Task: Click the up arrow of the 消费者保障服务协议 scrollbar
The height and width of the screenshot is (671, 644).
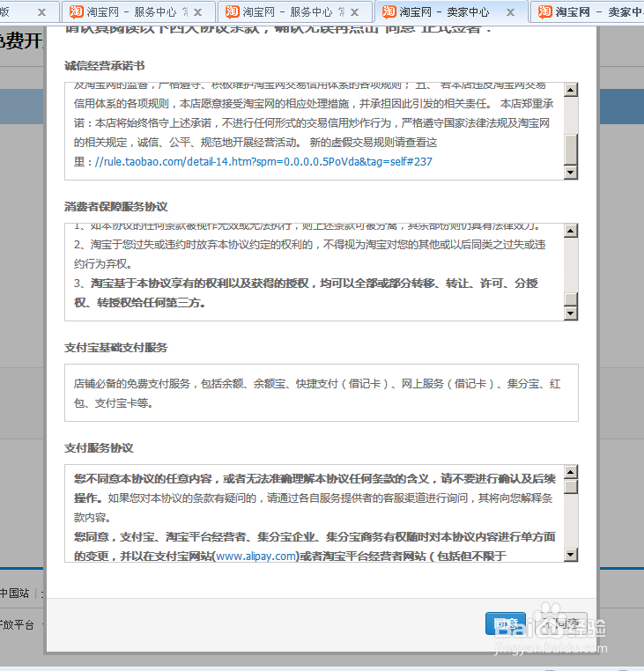Action: pyautogui.click(x=571, y=231)
